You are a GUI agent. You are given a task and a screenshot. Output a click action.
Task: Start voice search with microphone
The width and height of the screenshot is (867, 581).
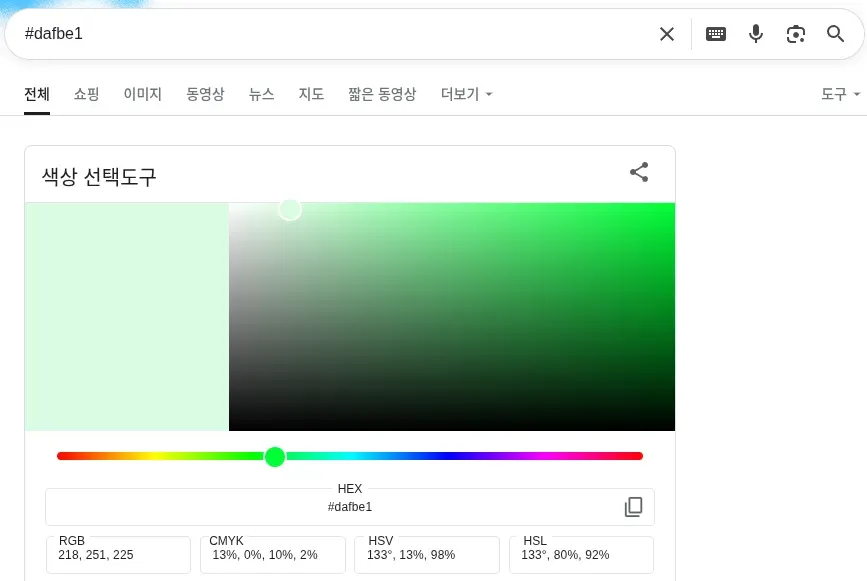click(x=756, y=34)
